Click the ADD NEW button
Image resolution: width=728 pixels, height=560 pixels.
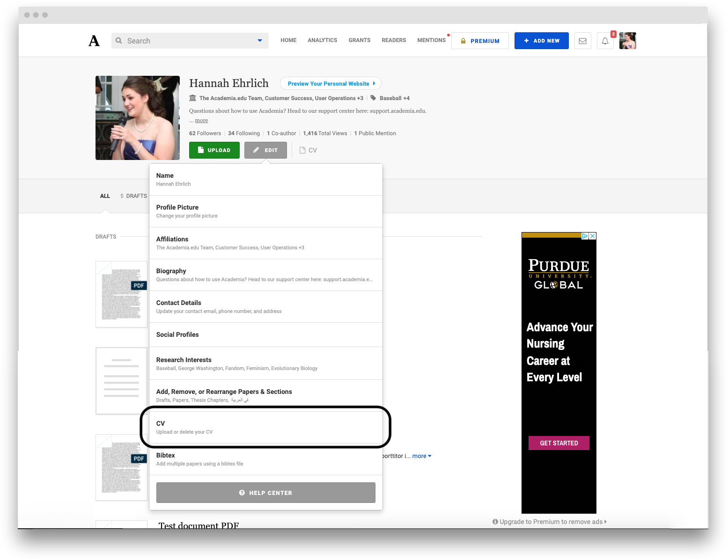click(x=541, y=41)
